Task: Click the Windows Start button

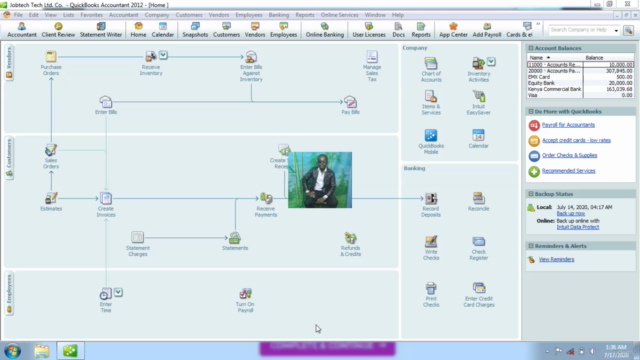Action: click(13, 351)
